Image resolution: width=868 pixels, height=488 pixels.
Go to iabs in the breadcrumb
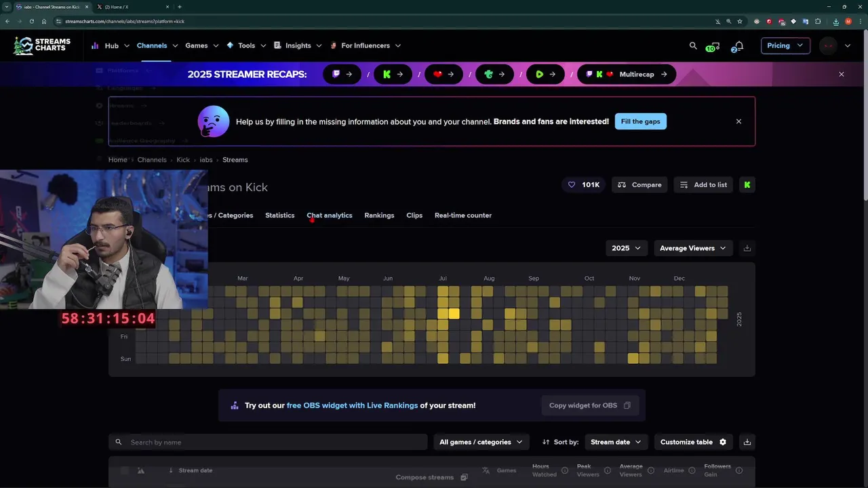pos(206,160)
